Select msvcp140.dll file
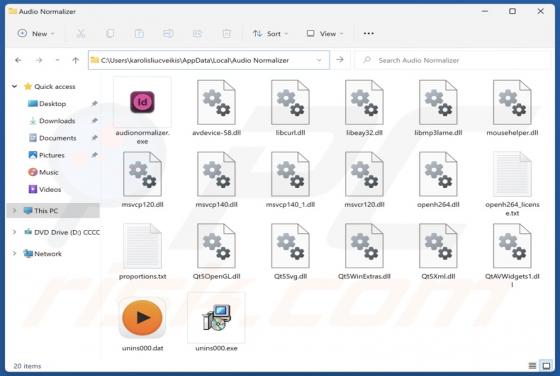The height and width of the screenshot is (376, 560). coord(216,180)
